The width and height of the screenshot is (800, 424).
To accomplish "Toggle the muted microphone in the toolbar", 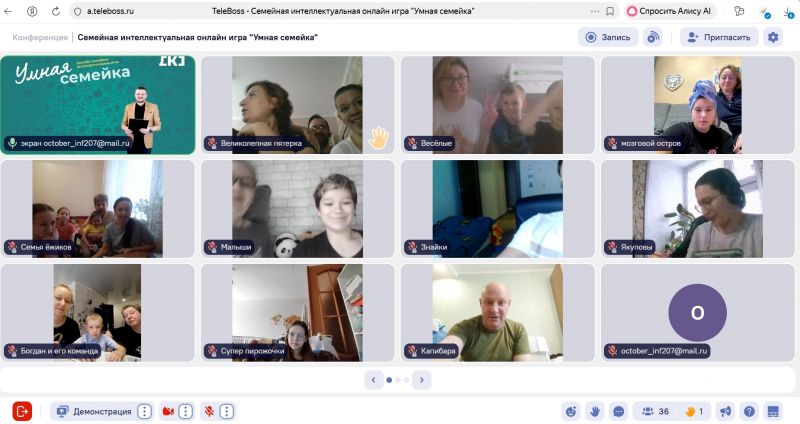I will click(x=209, y=411).
